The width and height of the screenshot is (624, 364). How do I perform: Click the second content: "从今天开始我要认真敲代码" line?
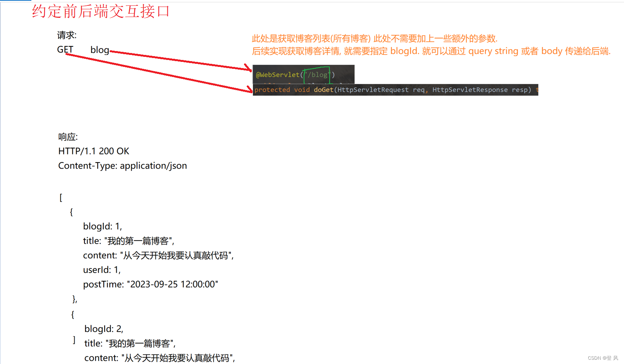coord(160,358)
